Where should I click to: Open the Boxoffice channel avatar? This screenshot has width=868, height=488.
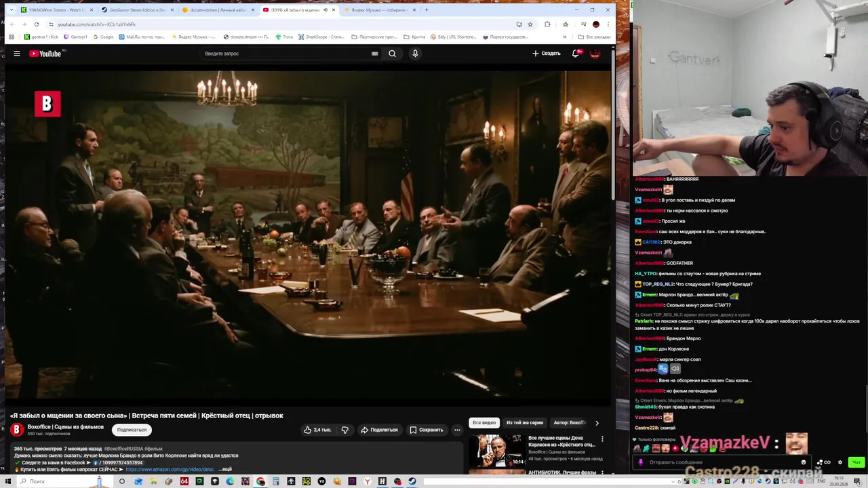17,430
